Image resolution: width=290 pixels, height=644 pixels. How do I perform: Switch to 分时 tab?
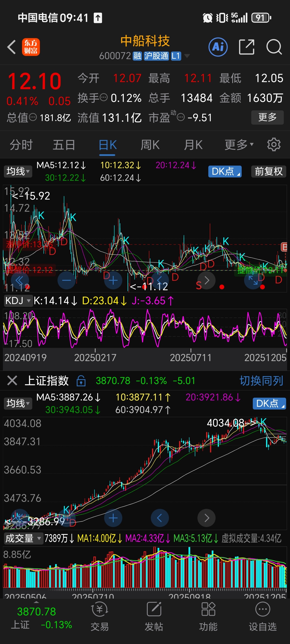click(21, 145)
